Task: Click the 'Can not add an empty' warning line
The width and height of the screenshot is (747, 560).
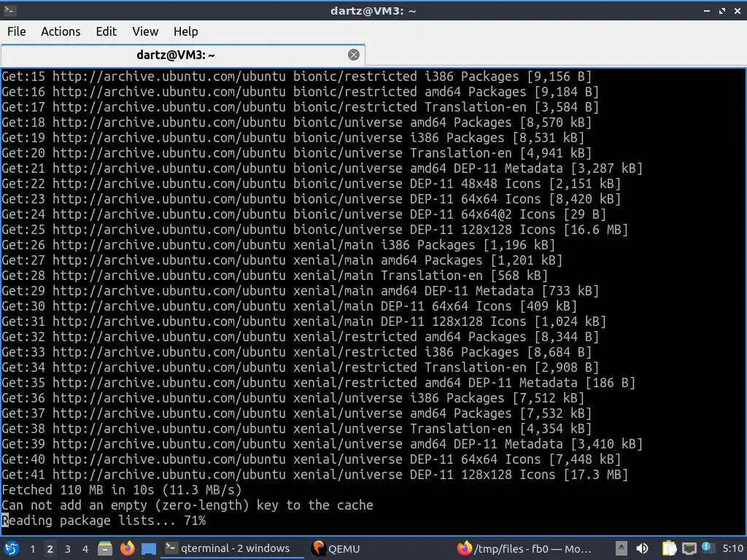Action: [187, 505]
